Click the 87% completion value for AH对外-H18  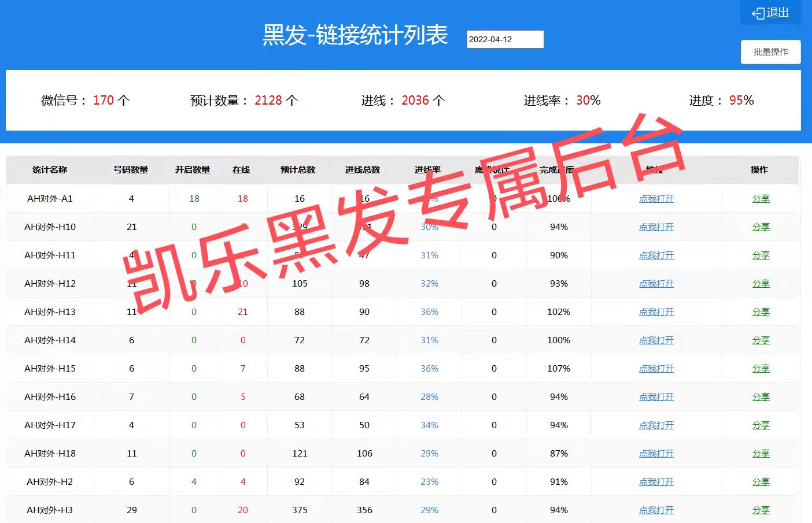point(559,454)
